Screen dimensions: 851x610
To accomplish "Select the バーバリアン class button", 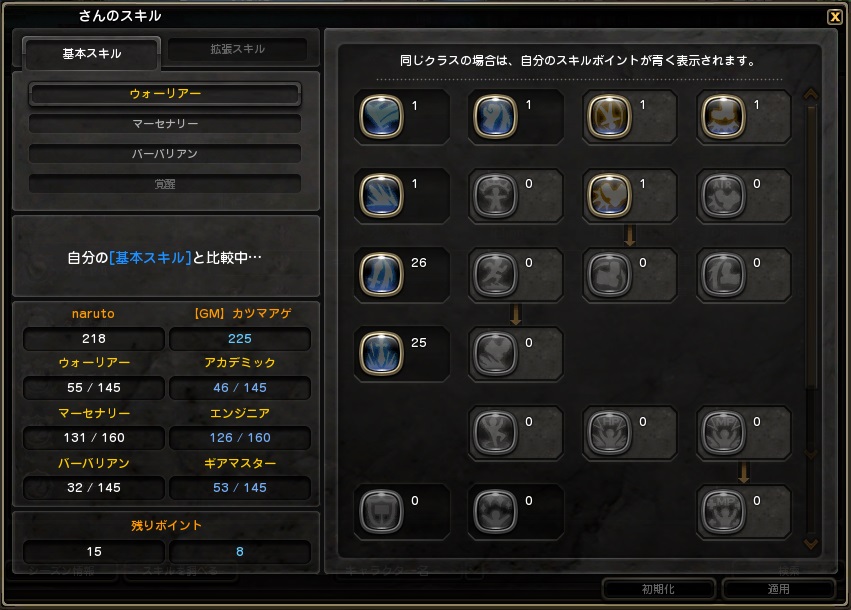I will pos(165,154).
